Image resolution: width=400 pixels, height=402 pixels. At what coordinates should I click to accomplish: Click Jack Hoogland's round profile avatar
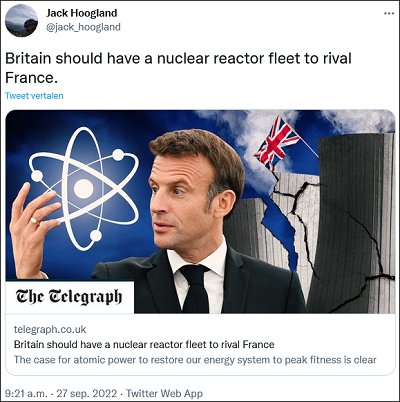coord(22,21)
